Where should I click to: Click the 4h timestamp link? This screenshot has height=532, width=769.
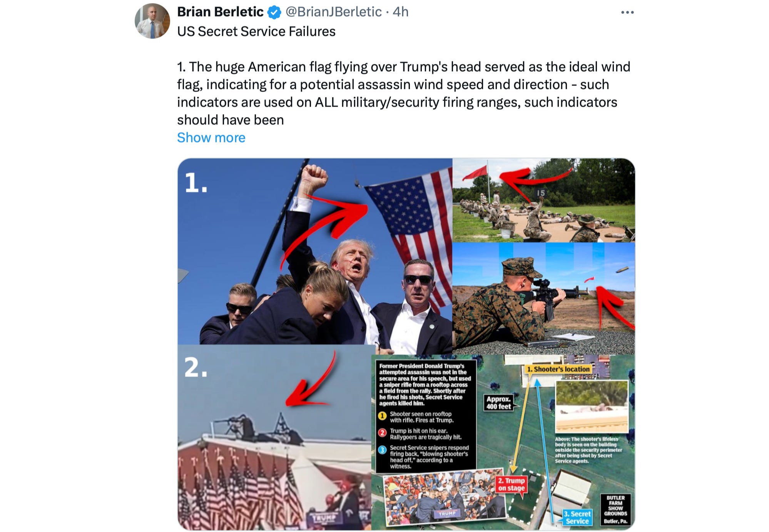point(400,12)
